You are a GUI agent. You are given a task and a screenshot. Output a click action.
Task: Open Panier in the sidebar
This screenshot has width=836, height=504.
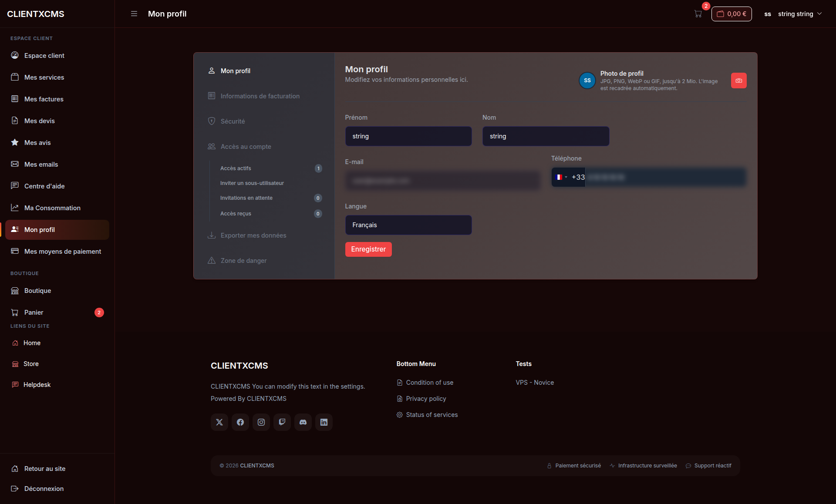tap(57, 312)
